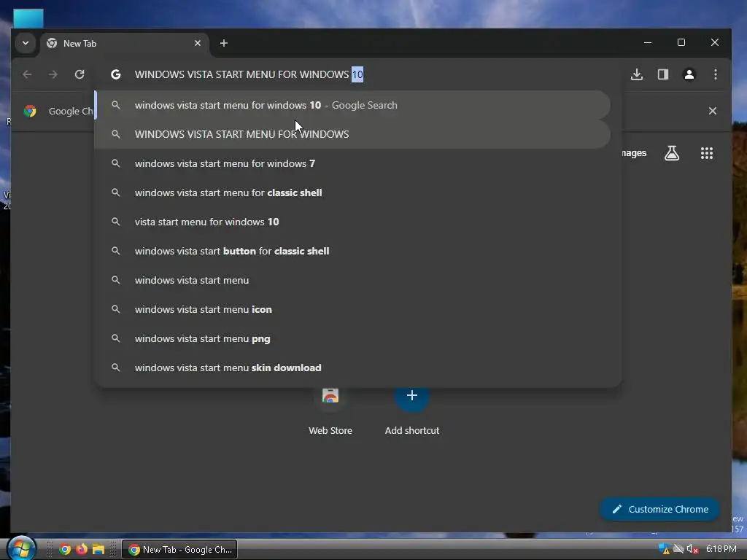
Task: Click the network tray icon
Action: 678,549
